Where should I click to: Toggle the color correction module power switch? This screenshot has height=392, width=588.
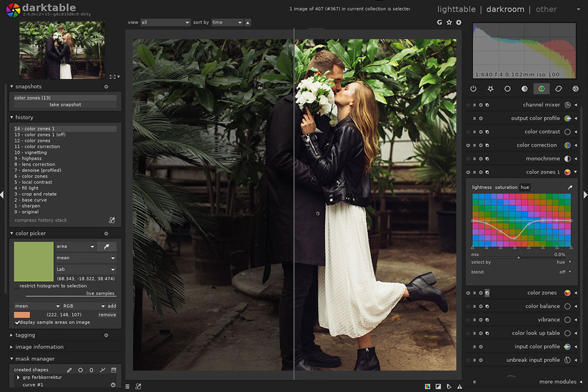tap(468, 145)
